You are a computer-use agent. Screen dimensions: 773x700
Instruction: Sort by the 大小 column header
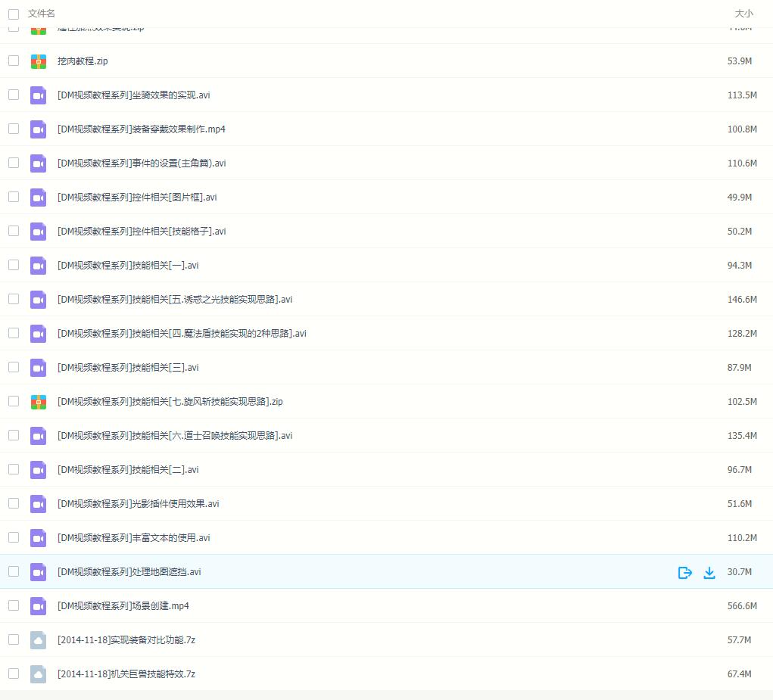pyautogui.click(x=744, y=14)
